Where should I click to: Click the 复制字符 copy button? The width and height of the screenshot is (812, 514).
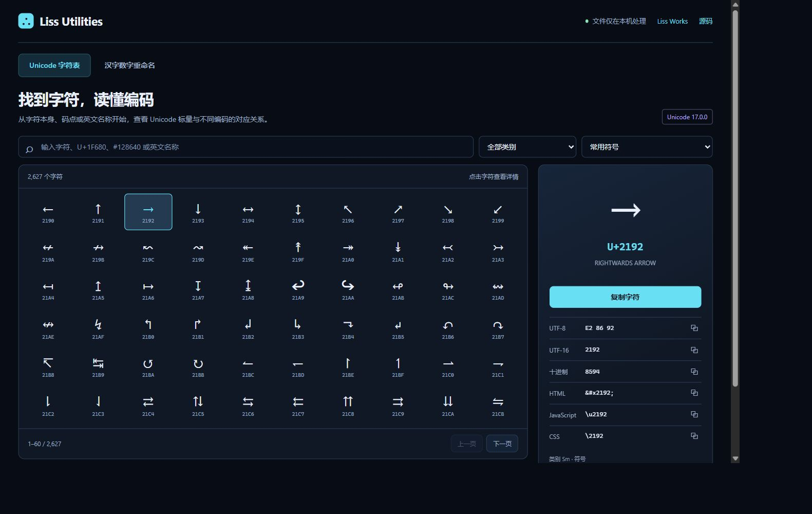(625, 297)
